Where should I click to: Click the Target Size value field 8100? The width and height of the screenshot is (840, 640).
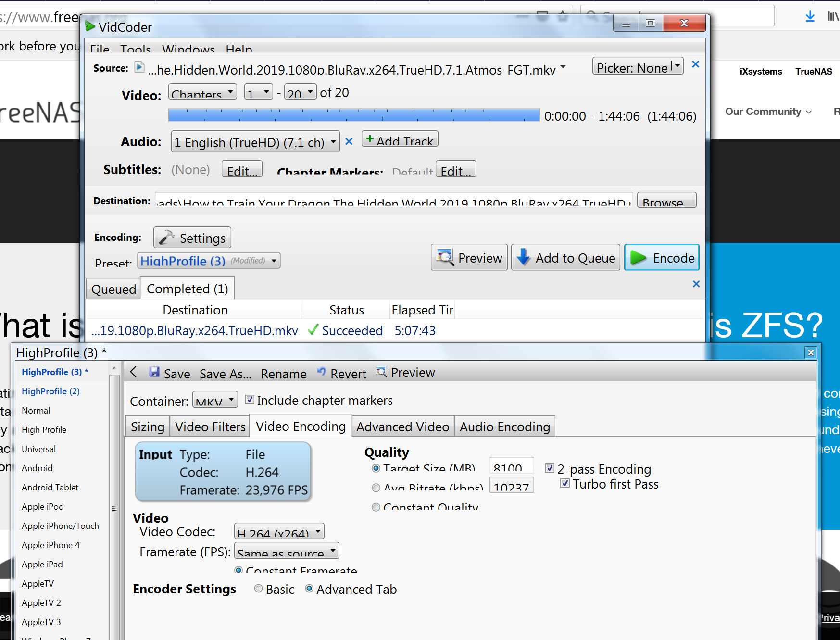pos(512,465)
